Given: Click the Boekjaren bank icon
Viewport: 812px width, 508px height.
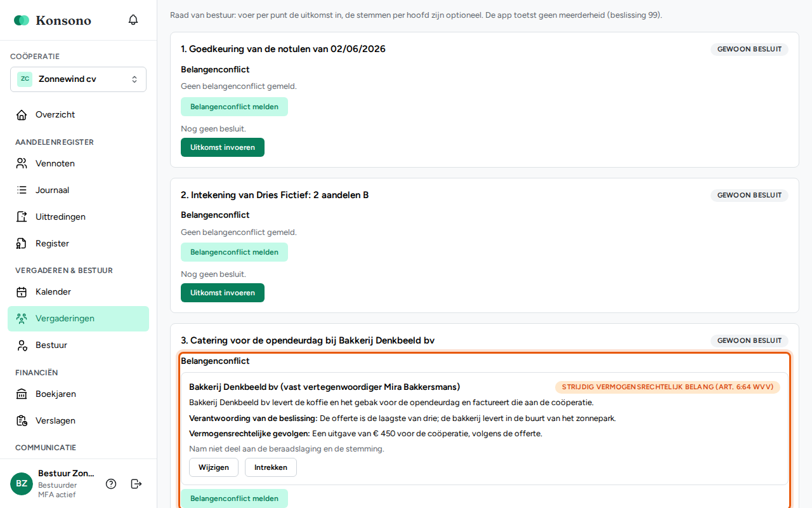Looking at the screenshot, I should [x=22, y=394].
